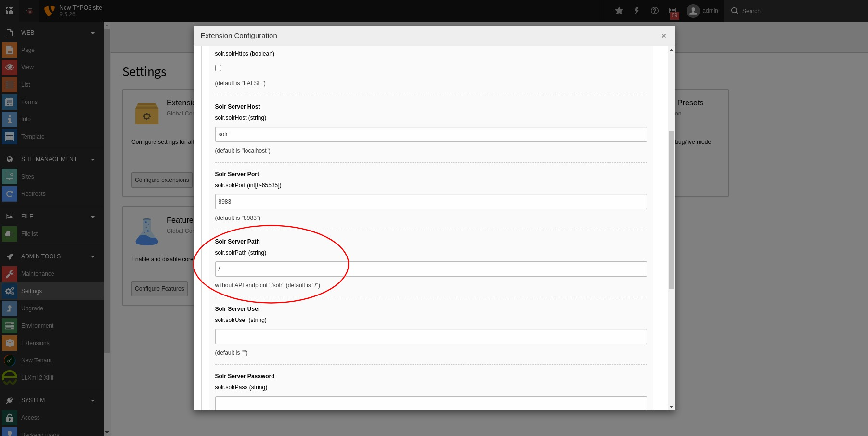Open the admin user menu

pyautogui.click(x=702, y=11)
